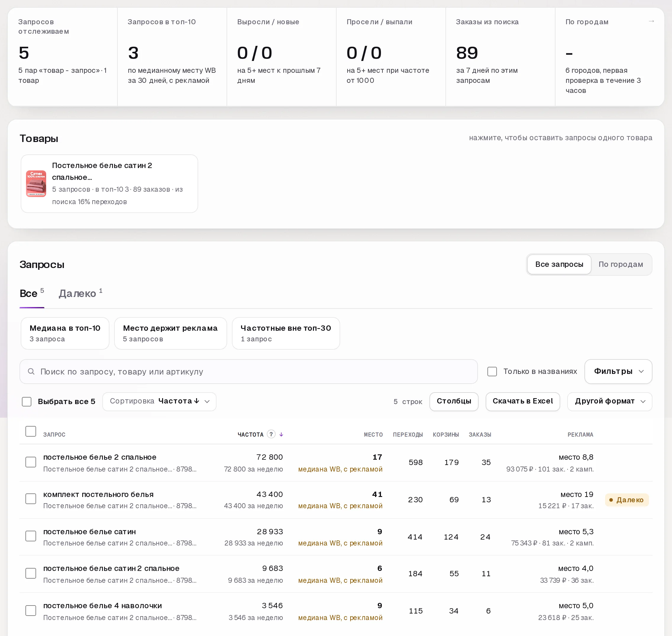Select row постельное белье 2 спальное checkbox
The image size is (672, 636).
pyautogui.click(x=31, y=462)
